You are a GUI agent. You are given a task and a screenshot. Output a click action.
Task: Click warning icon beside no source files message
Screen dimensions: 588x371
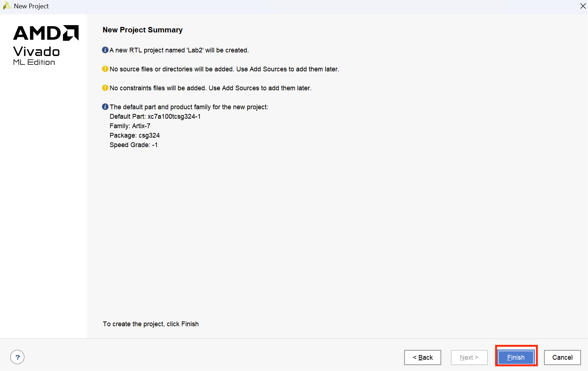[105, 69]
